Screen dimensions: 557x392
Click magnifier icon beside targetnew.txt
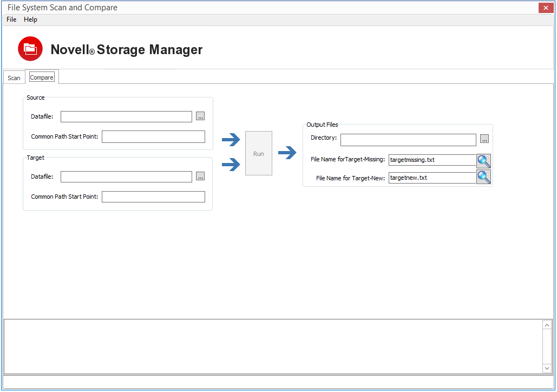point(483,177)
